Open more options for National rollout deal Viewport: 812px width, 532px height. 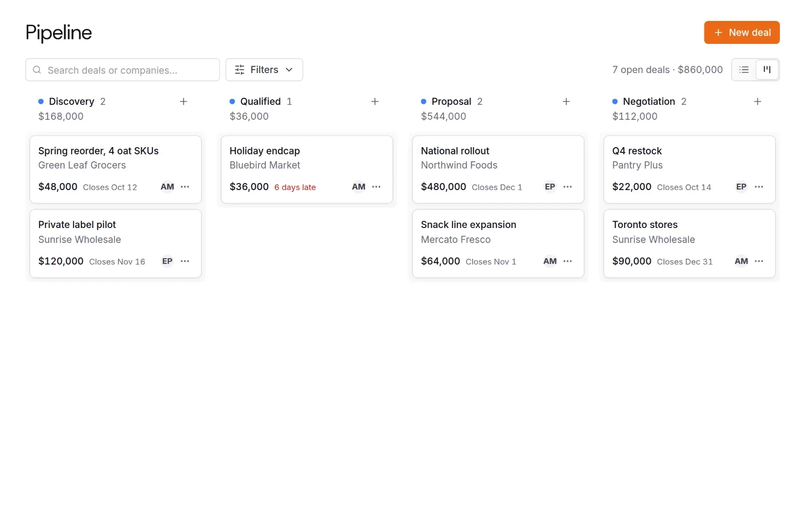click(x=568, y=187)
